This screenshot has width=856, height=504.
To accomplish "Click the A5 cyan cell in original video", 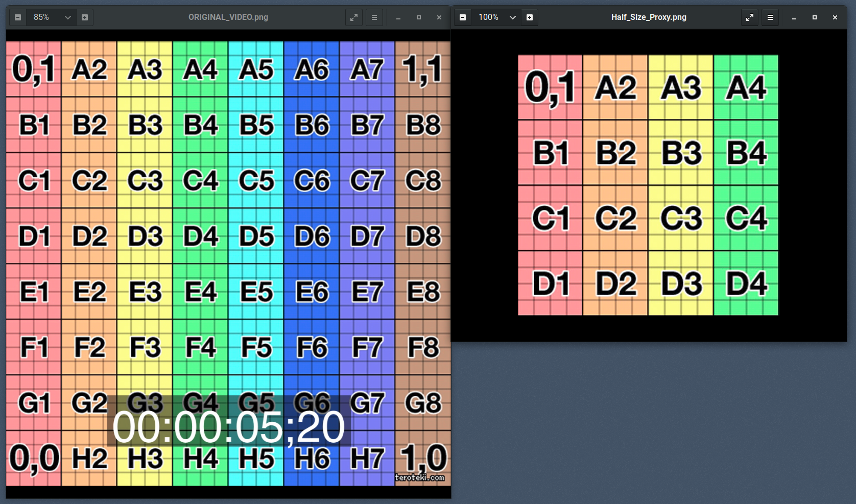I will tap(256, 69).
